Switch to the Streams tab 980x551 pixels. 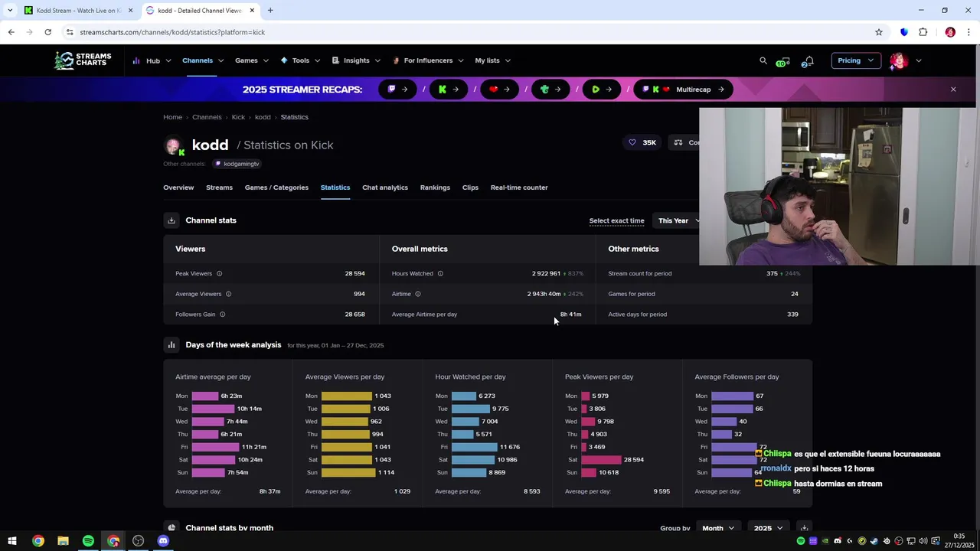tap(219, 187)
